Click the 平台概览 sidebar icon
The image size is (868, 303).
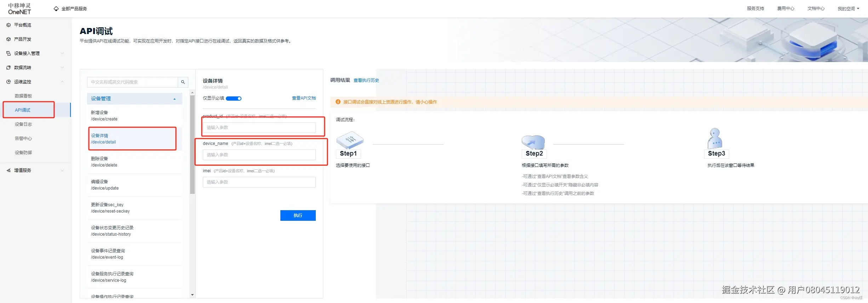tap(8, 25)
